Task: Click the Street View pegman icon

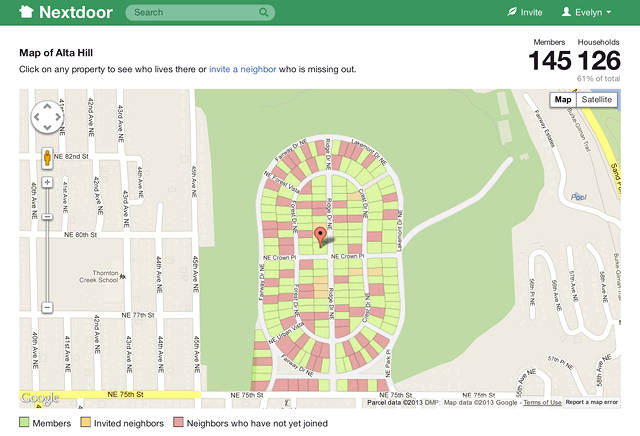Action: pyautogui.click(x=47, y=158)
